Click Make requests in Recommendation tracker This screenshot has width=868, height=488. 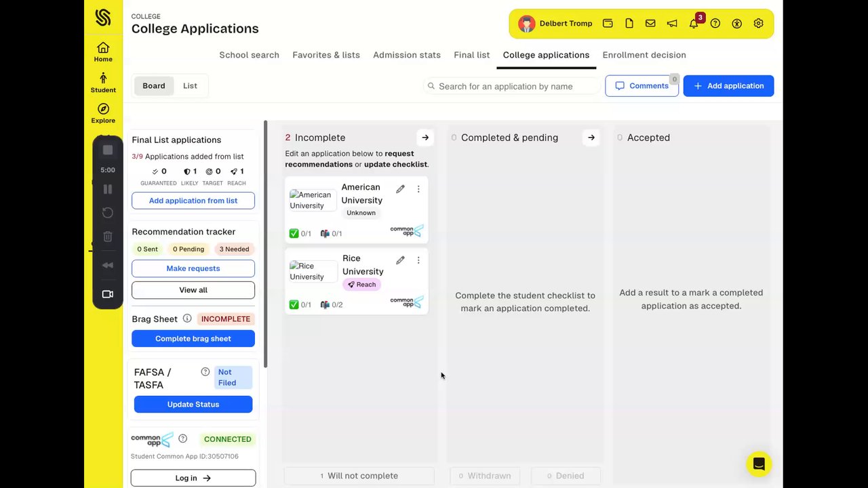pyautogui.click(x=193, y=268)
